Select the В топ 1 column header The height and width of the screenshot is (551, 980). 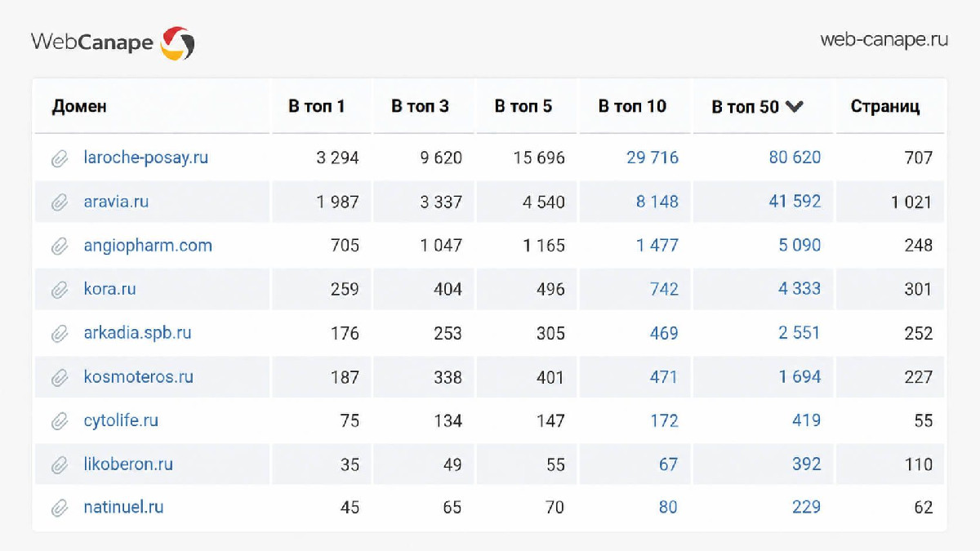[317, 106]
